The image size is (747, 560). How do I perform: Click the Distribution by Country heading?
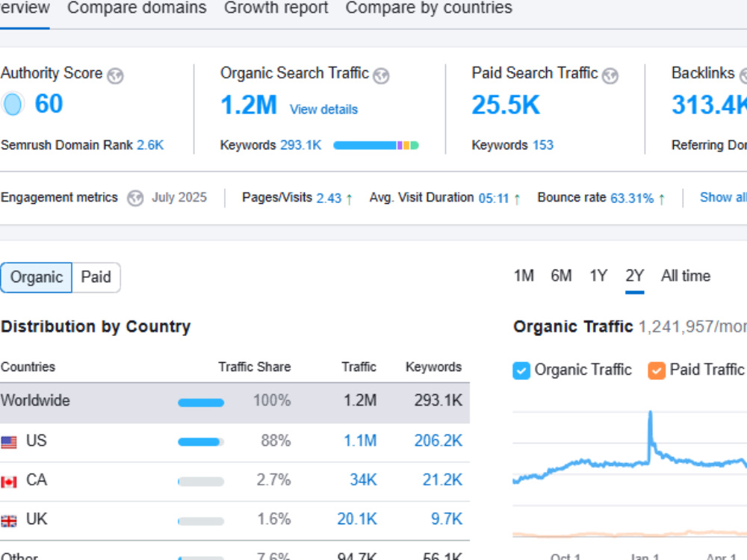96,327
